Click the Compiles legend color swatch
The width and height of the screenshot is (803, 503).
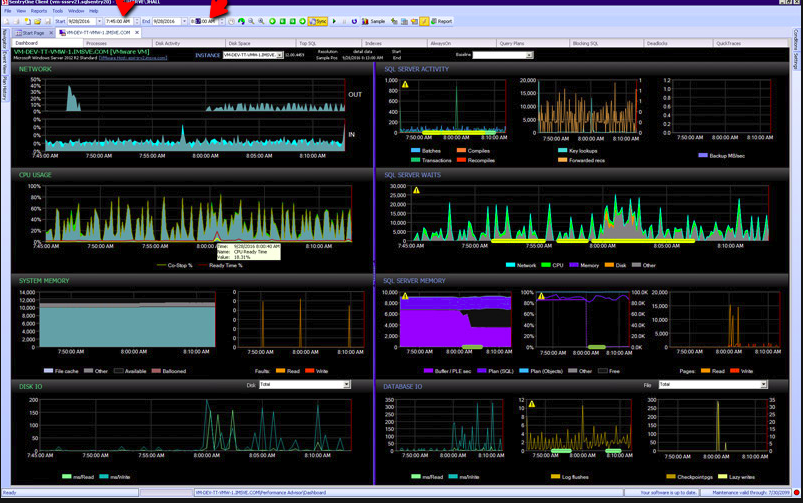pyautogui.click(x=461, y=151)
